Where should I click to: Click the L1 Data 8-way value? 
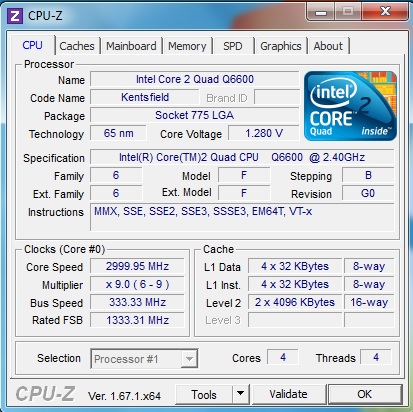369,266
